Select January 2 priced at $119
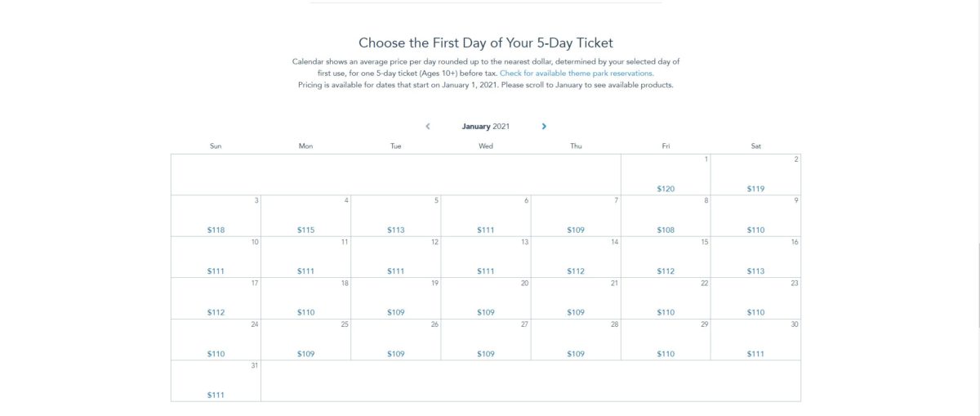Viewport: 980px width, 416px height. point(755,175)
